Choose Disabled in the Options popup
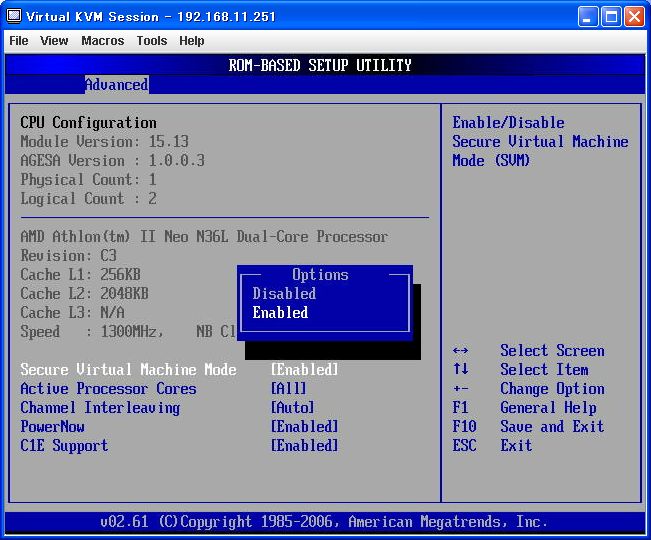 tap(284, 293)
